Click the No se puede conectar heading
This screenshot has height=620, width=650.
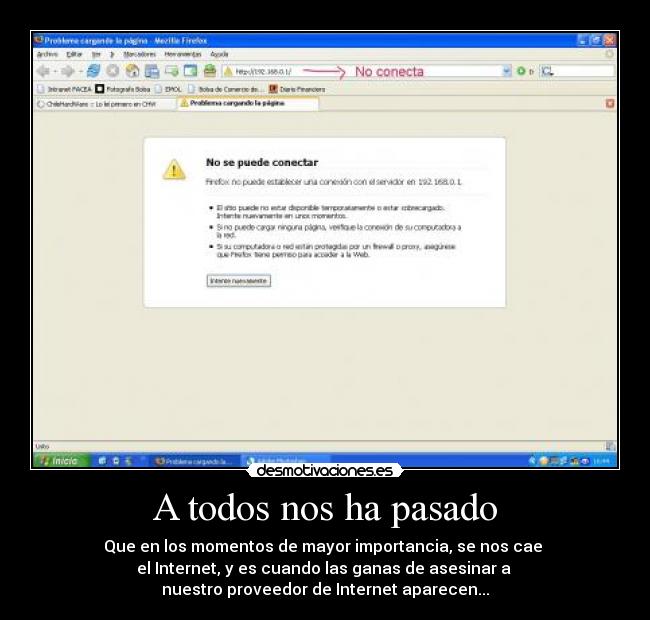(x=262, y=162)
